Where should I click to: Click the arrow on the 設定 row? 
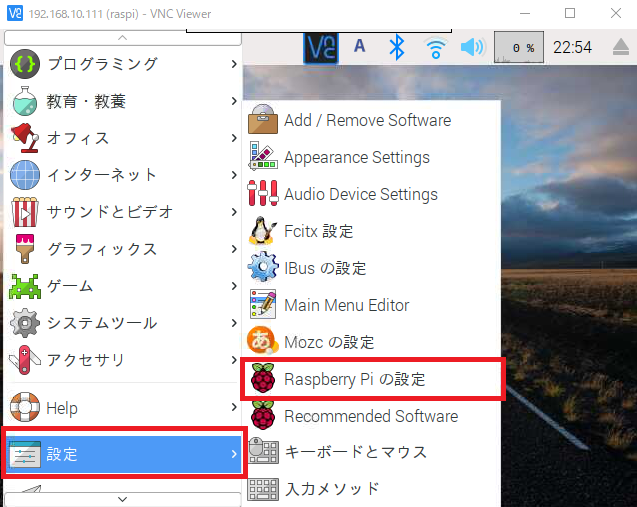[x=234, y=454]
